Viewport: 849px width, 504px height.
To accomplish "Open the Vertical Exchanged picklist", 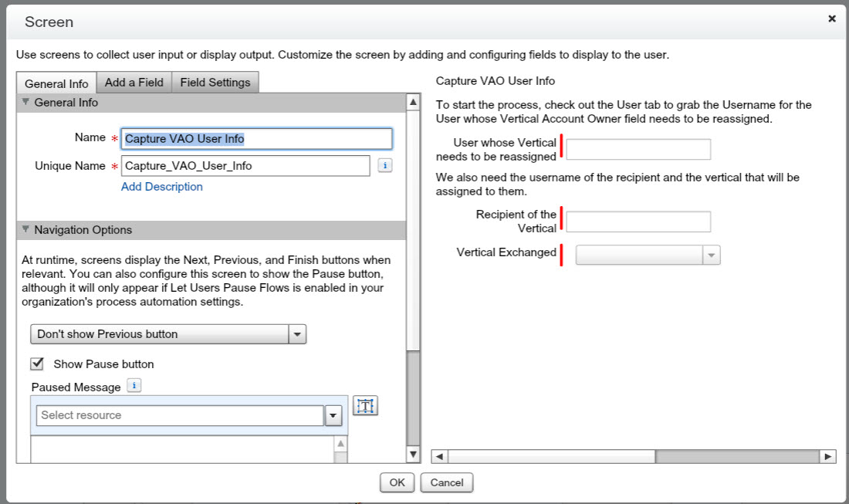I will (711, 255).
